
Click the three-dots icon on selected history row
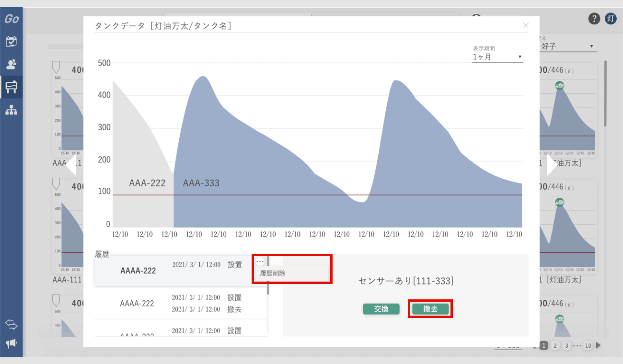(x=260, y=262)
